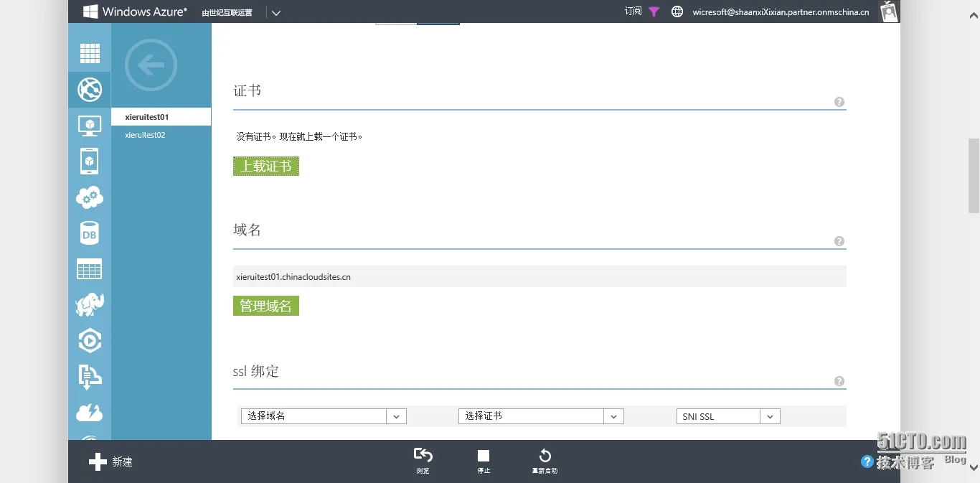The image size is (980, 483).
Task: Click the 上载证书 button
Action: tap(266, 167)
